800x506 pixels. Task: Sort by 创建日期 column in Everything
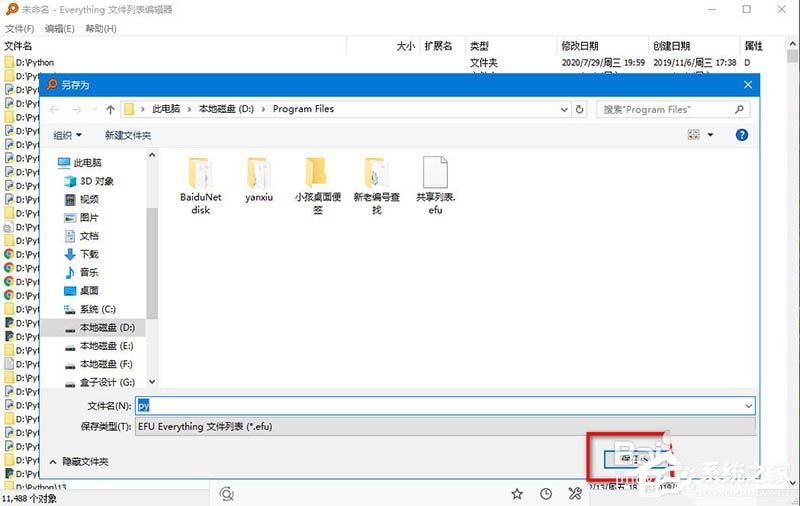693,46
